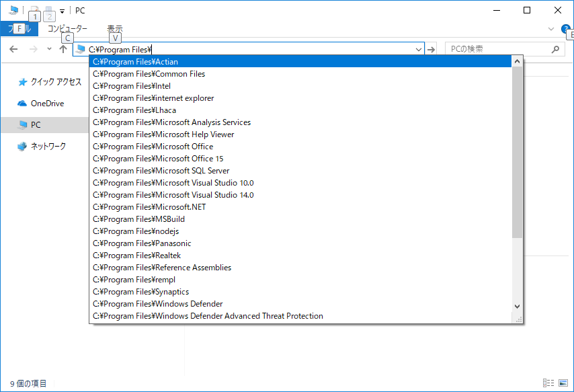Choose the C:¥Program Files¥Synaptics suggestion
574x392 pixels.
(300, 291)
